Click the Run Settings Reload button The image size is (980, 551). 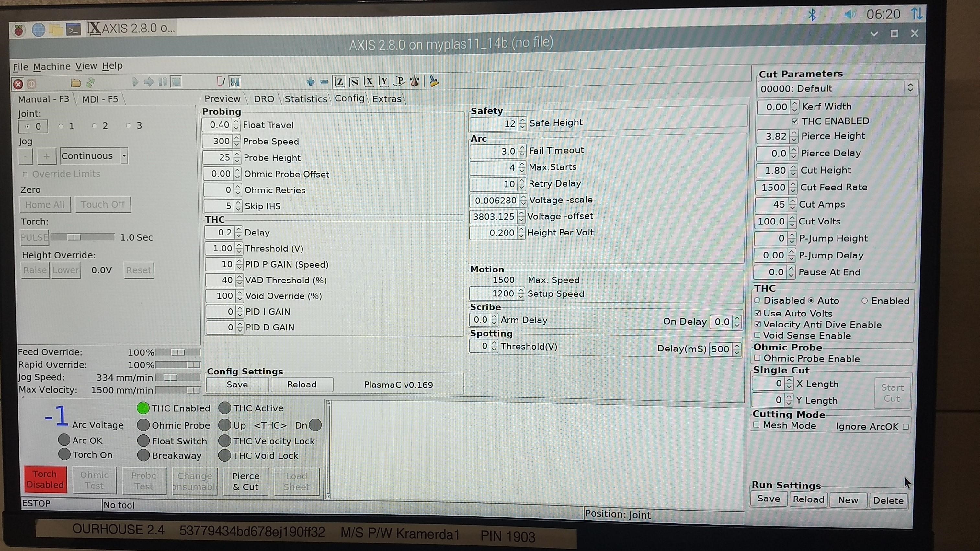click(x=808, y=499)
